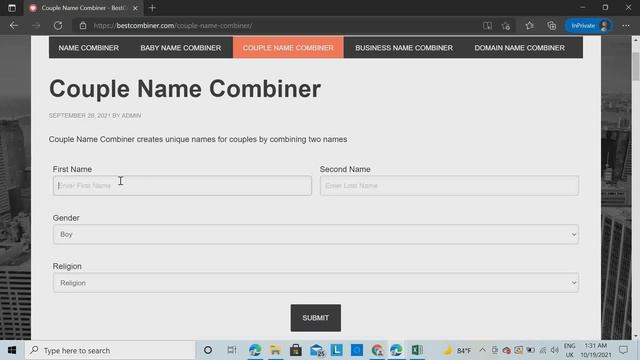Click the 'SEPTEMBER 28, 2021' date text
Viewport: 640px width, 360px height.
pos(80,116)
